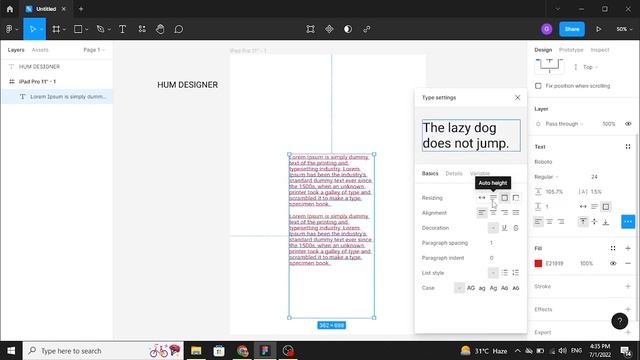Open the Regular font weight dropdown
640x360 pixels.
pos(546,177)
